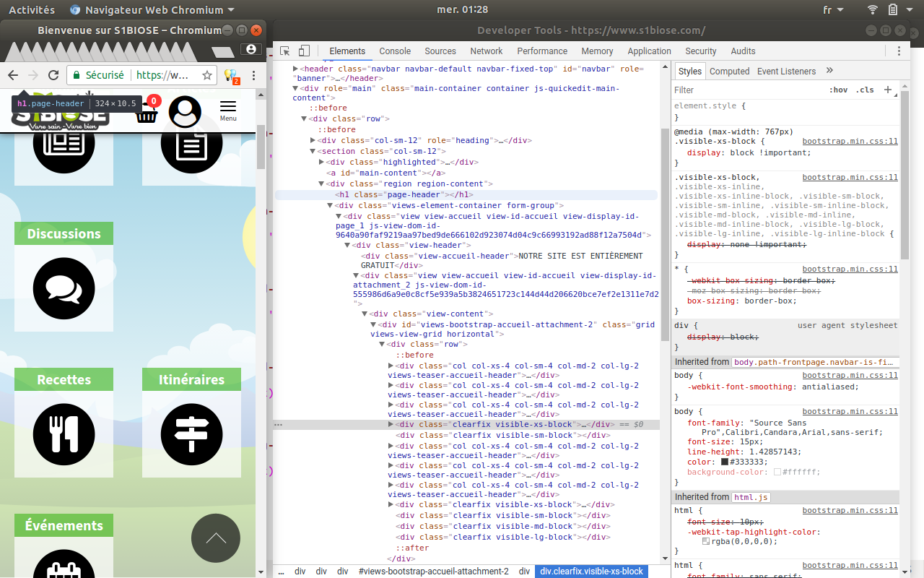Screen dimensions: 924x578
Task: Collapse the div role main node
Action: [295, 88]
